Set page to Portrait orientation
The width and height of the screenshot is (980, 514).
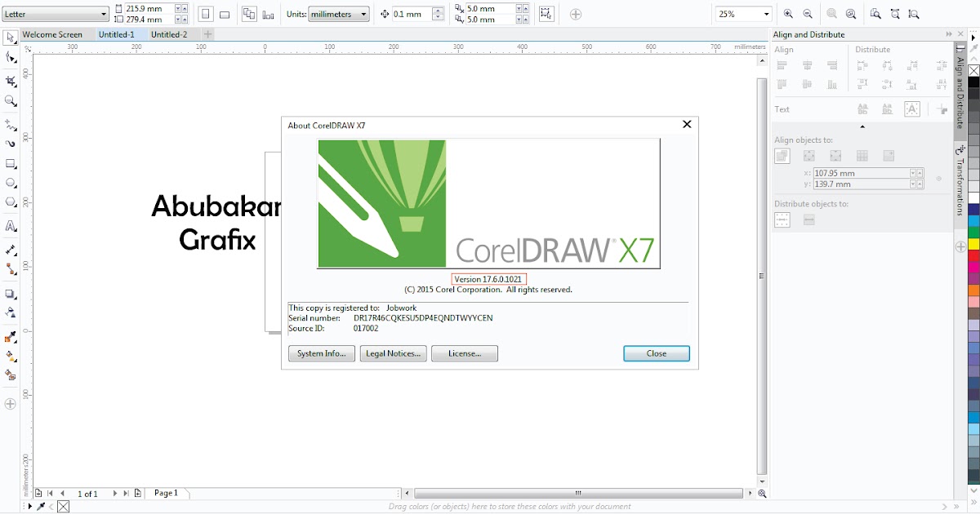pos(206,14)
